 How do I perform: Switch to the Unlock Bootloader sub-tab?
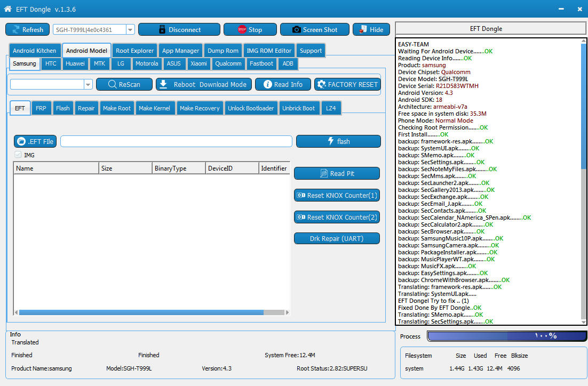pos(251,108)
